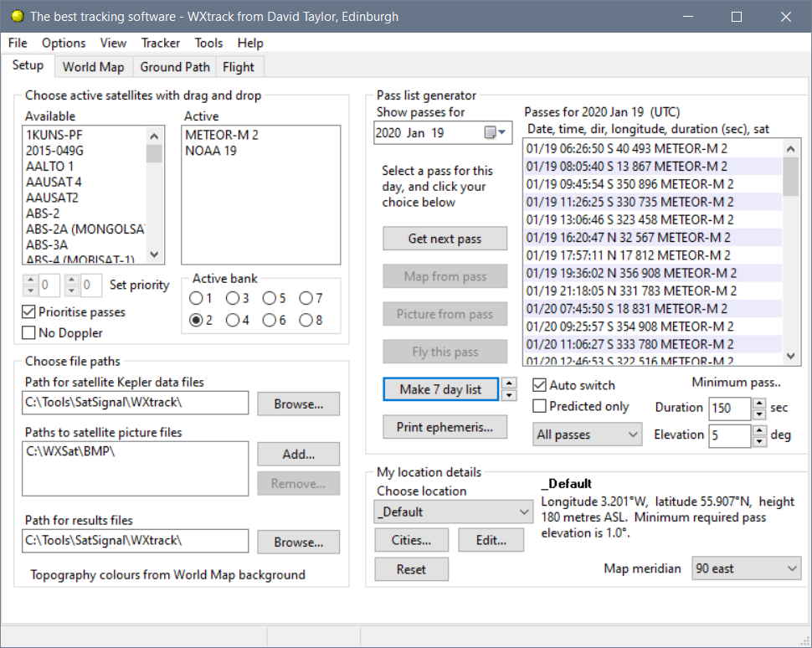The height and width of the screenshot is (648, 812).
Task: Increase the Duration value with up arrow
Action: tap(759, 403)
